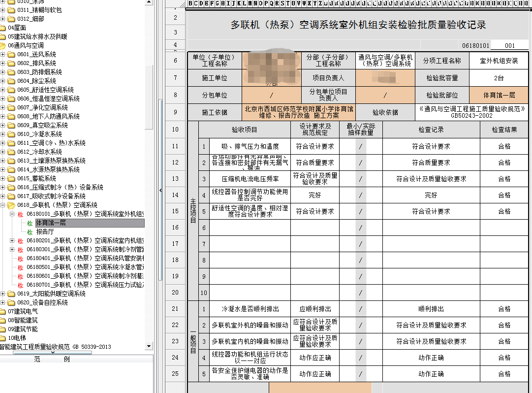The height and width of the screenshot is (393, 532).
Task: Select the 报告厅 tree item
Action: point(45,232)
